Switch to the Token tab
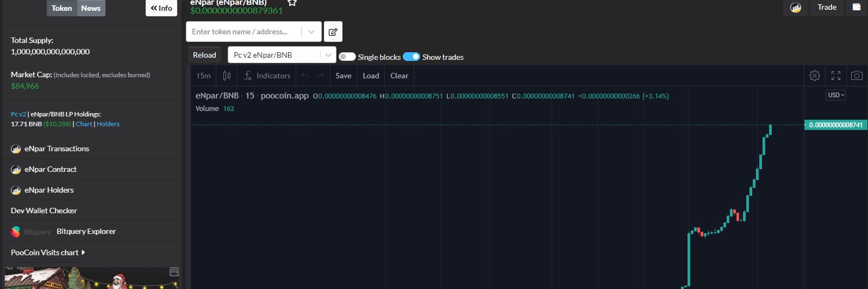The width and height of the screenshot is (868, 289). [x=62, y=8]
